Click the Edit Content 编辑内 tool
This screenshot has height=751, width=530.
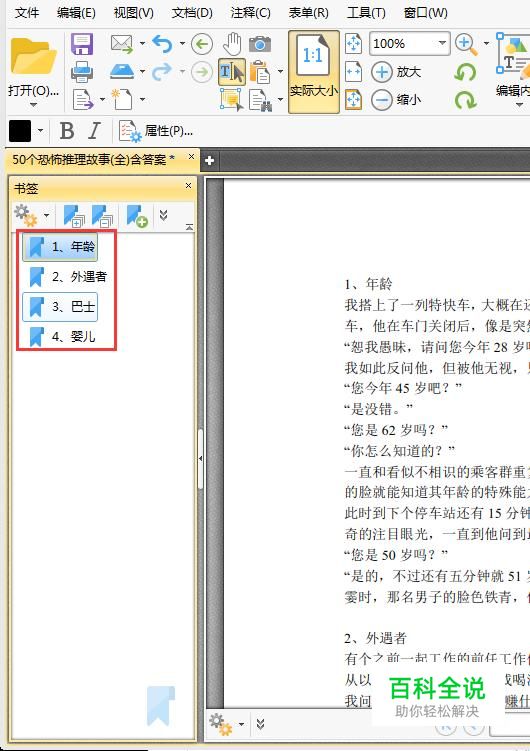(x=513, y=65)
